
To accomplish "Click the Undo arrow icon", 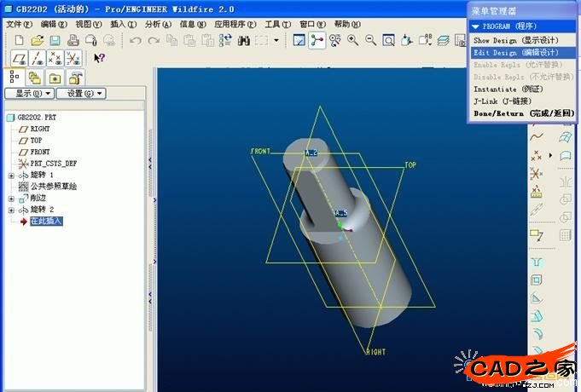I will (136, 40).
